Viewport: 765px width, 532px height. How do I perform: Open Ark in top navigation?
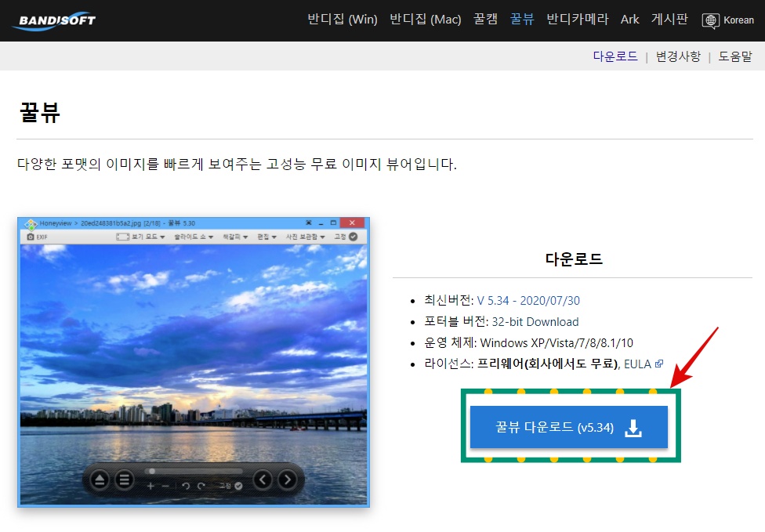630,20
